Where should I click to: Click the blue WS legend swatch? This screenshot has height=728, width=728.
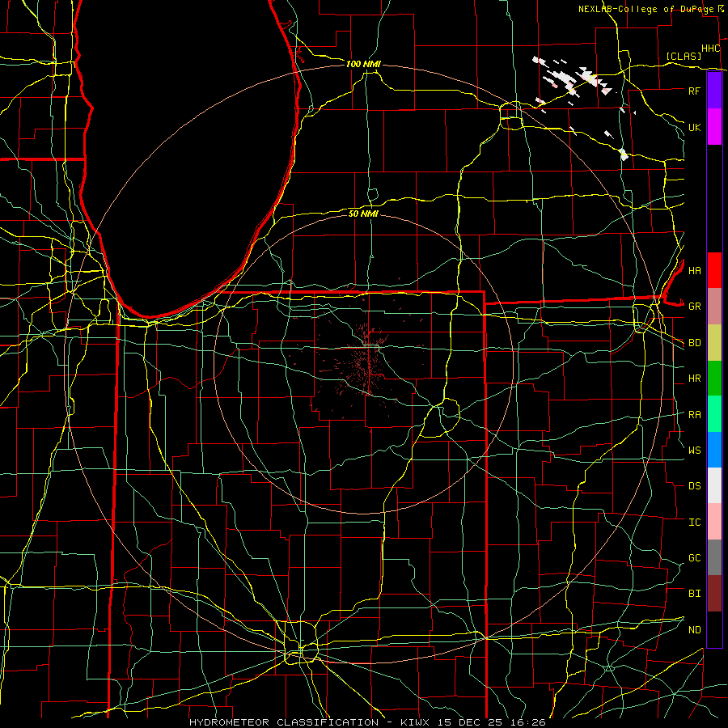pyautogui.click(x=714, y=450)
